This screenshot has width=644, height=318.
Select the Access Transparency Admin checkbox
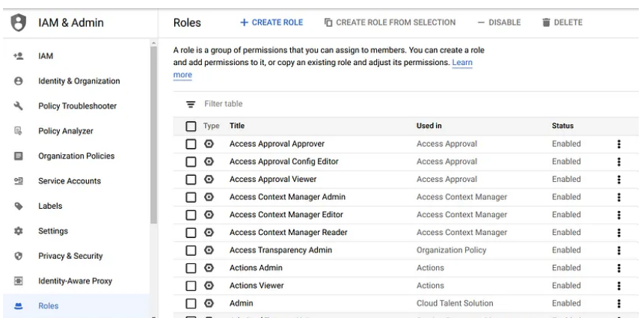pyautogui.click(x=191, y=251)
